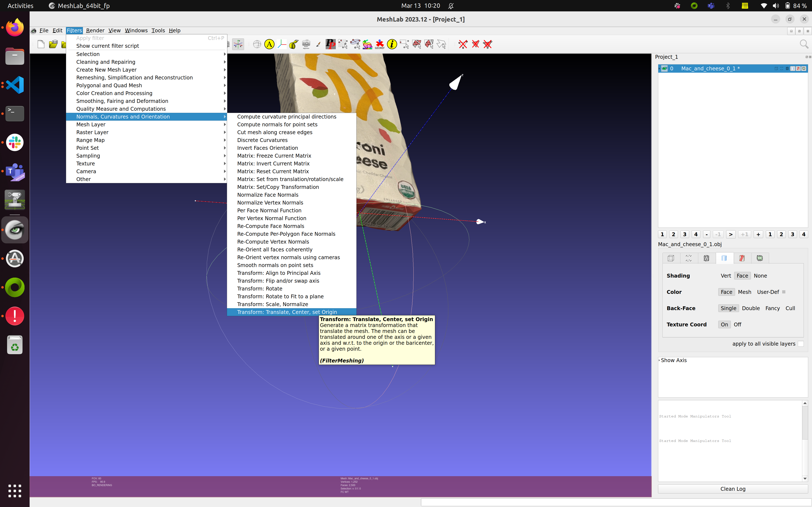This screenshot has width=812, height=507.
Task: Expand the Mac_and_cheese_0_1 layer entry arrow
Action: [x=659, y=68]
